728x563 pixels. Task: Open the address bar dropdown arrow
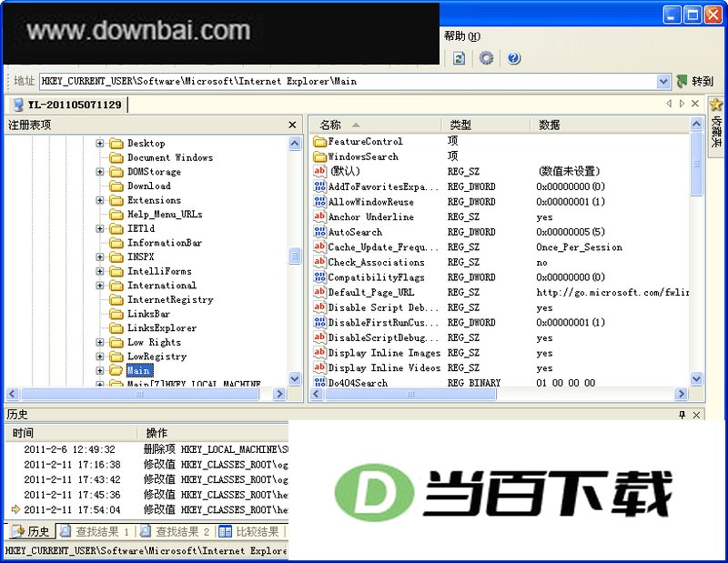663,81
